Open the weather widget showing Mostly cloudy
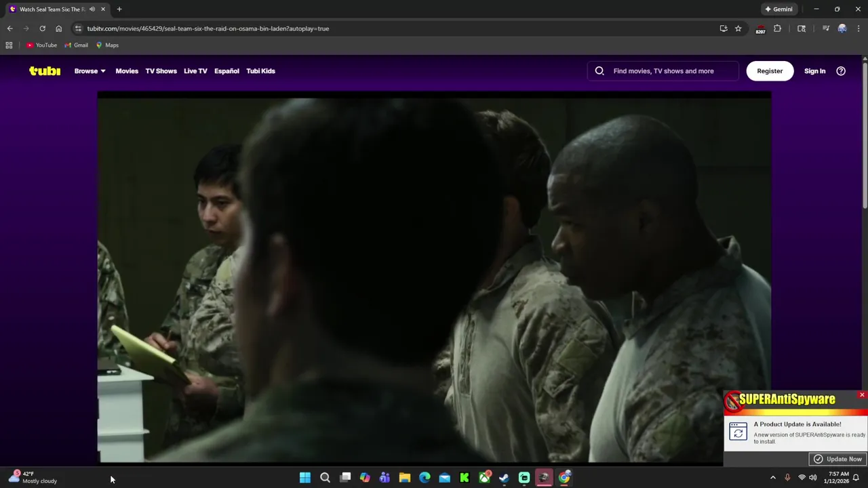Viewport: 868px width, 488px height. (33, 478)
